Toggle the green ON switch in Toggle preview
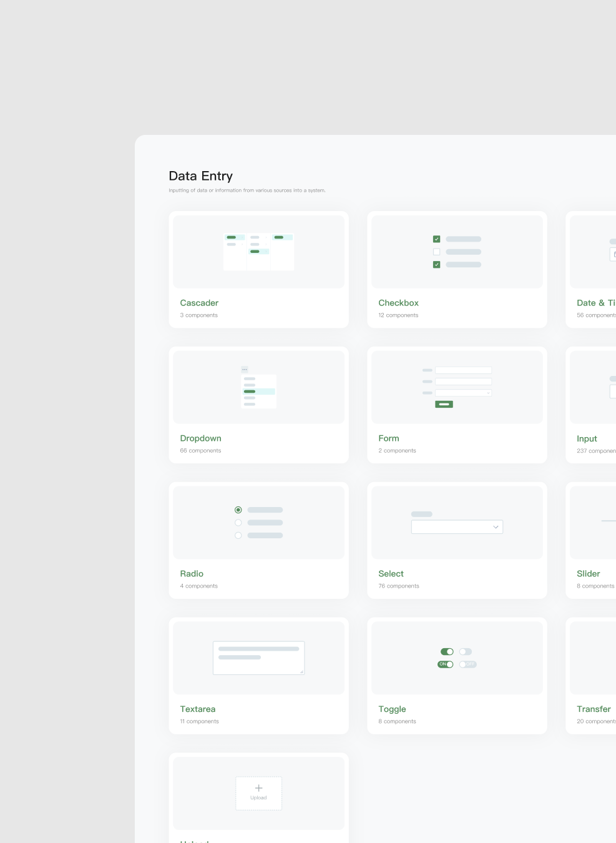The image size is (616, 843). pyautogui.click(x=446, y=664)
